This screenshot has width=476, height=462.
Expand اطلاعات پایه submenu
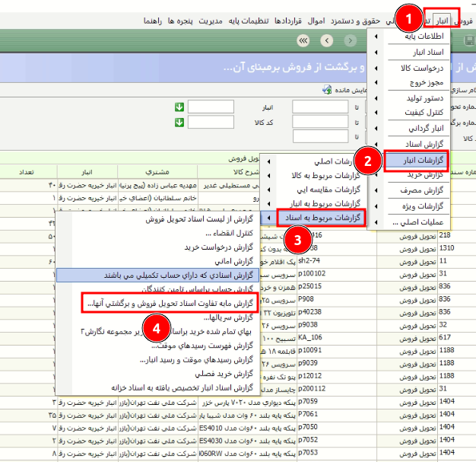click(408, 37)
